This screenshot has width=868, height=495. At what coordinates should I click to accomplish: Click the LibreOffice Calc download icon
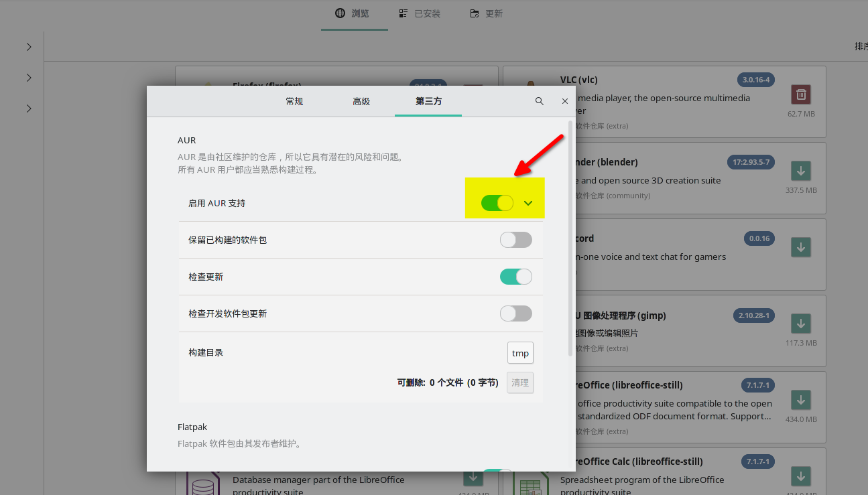(801, 476)
